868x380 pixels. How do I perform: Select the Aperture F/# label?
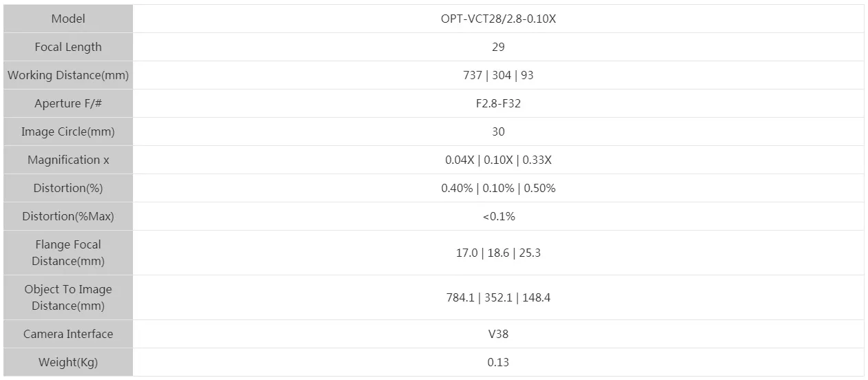point(68,103)
